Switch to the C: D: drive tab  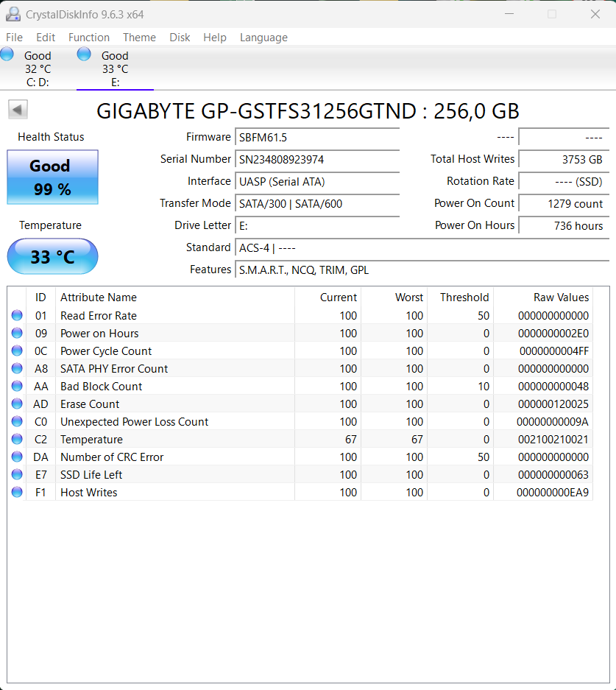(37, 68)
